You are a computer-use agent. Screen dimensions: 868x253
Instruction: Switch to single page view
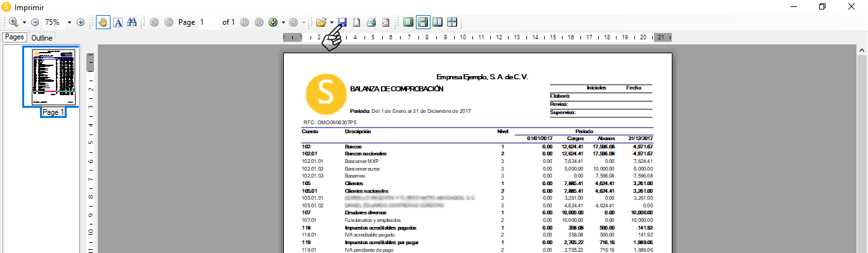click(408, 22)
